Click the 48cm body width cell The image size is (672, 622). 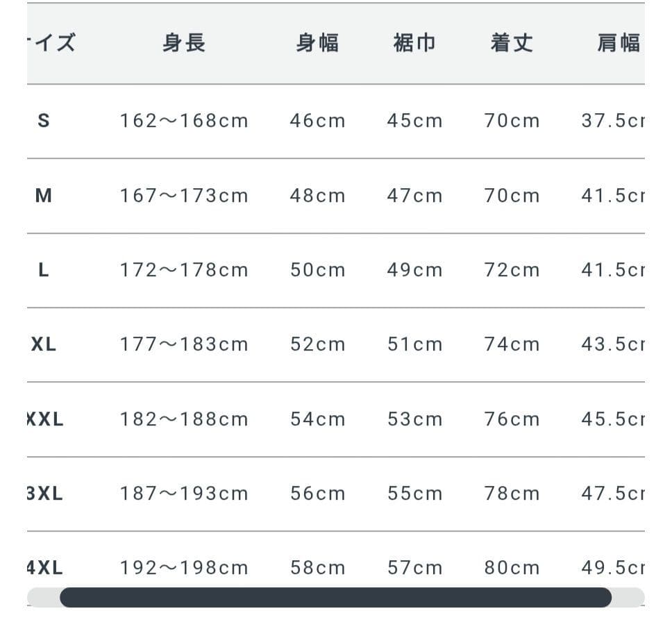click(317, 196)
